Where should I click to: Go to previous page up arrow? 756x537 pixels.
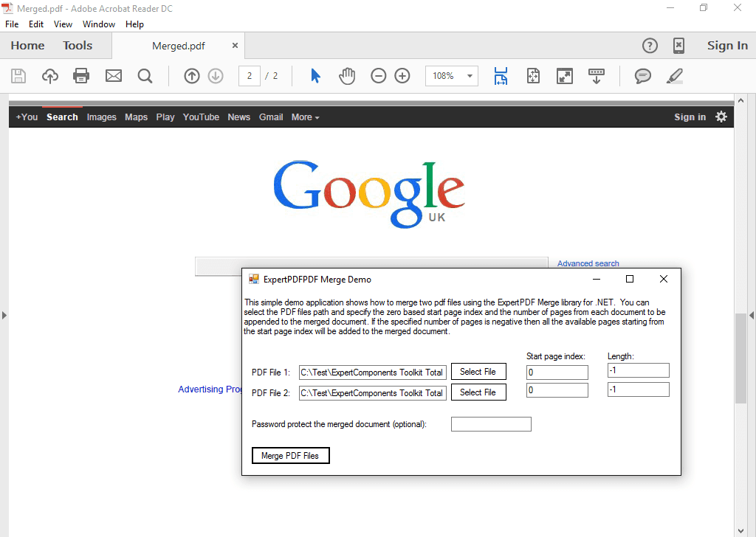192,76
